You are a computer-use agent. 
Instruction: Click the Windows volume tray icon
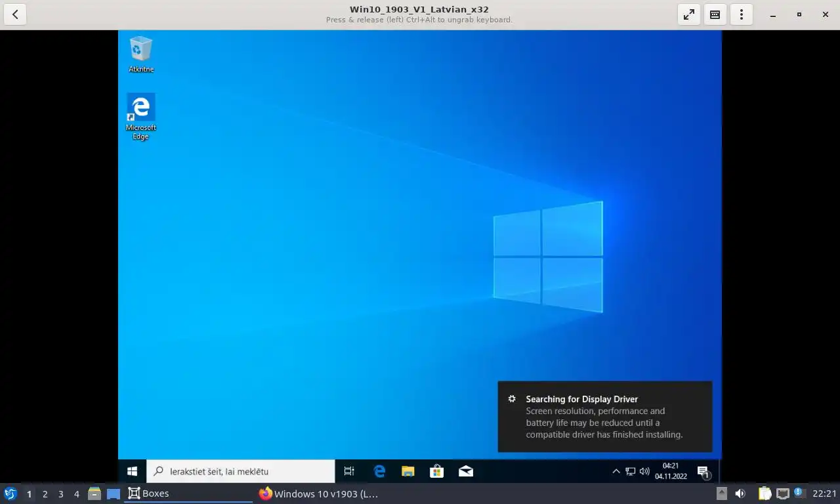coord(644,471)
